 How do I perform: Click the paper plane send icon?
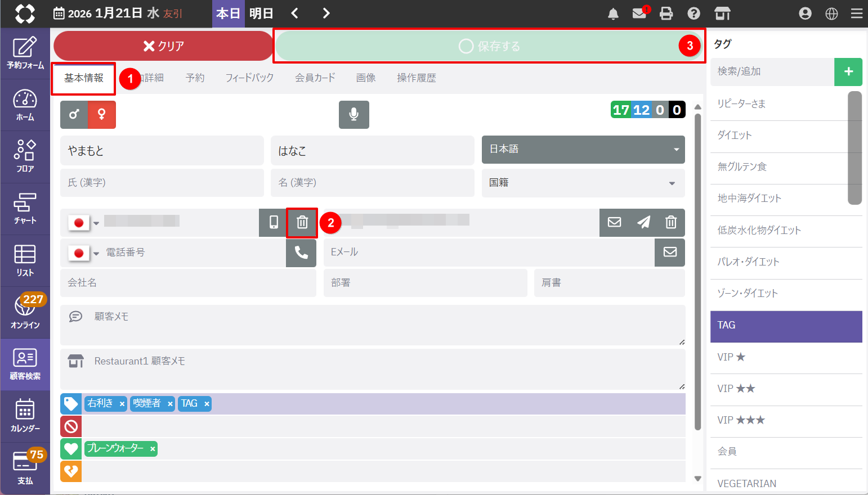tap(643, 222)
